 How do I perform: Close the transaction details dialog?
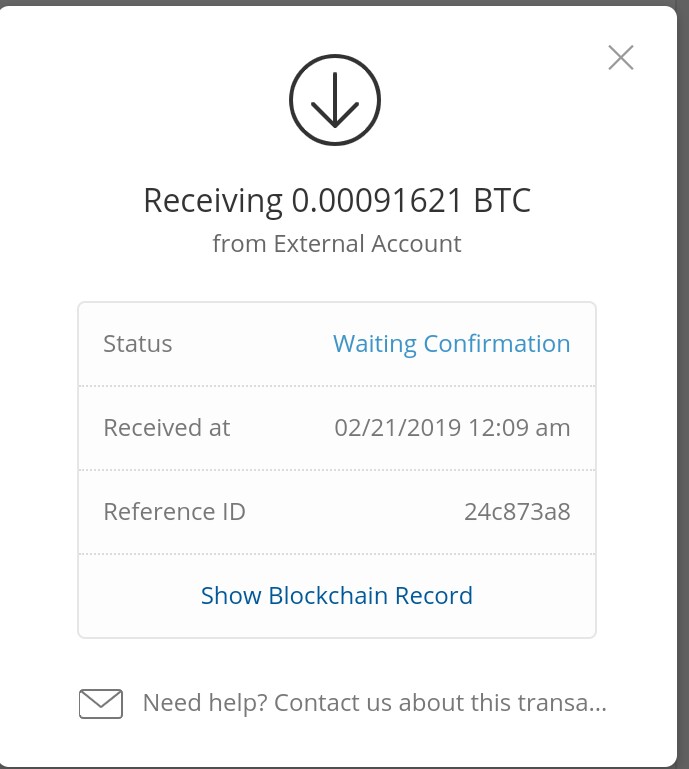(621, 58)
